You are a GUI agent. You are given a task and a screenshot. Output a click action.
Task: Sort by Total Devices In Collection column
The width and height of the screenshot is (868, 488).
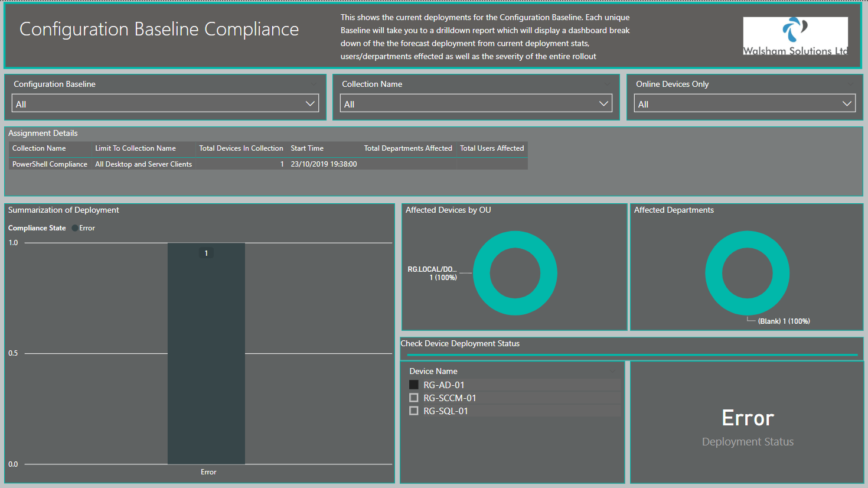coord(241,148)
